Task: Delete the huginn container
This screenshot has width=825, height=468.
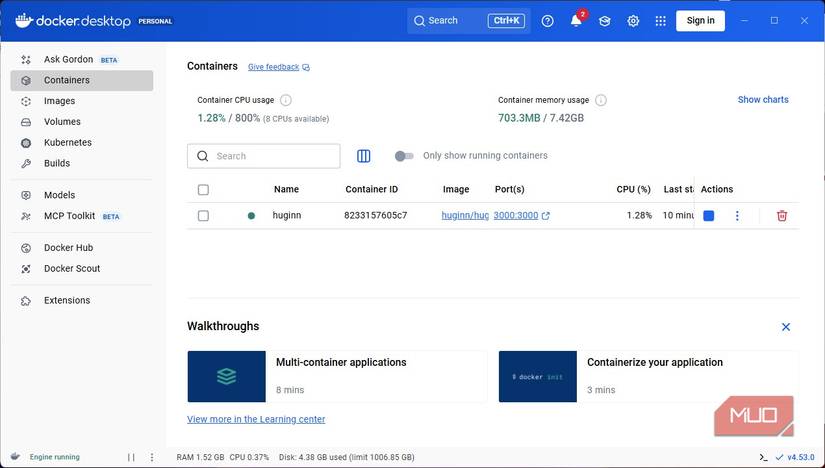Action: point(782,215)
